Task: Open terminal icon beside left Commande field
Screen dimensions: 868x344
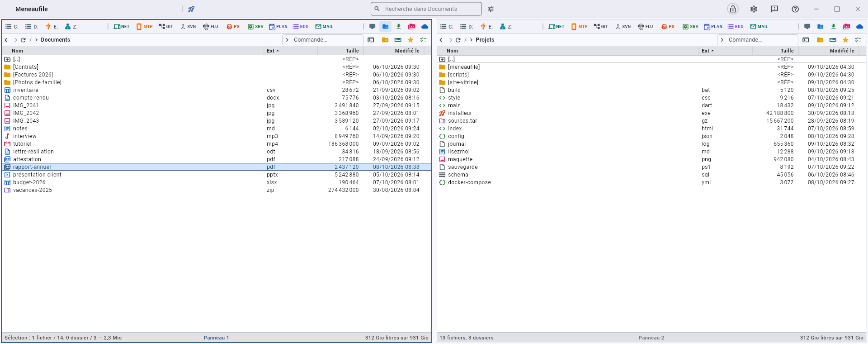Action: 371,40
